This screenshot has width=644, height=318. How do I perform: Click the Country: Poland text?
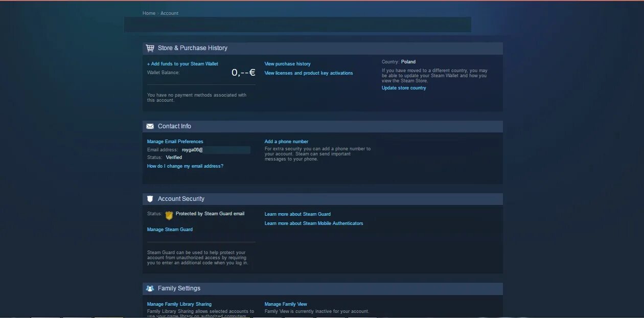(x=399, y=62)
